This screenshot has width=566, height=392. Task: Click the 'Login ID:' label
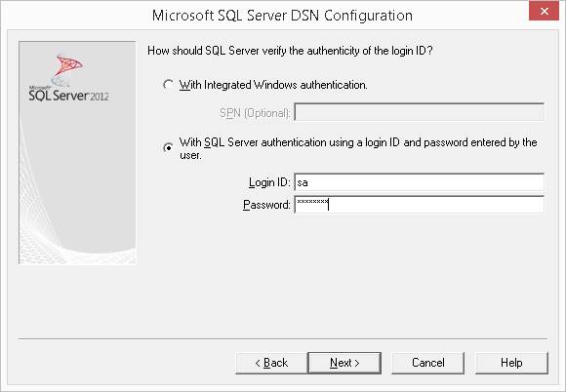tap(269, 182)
